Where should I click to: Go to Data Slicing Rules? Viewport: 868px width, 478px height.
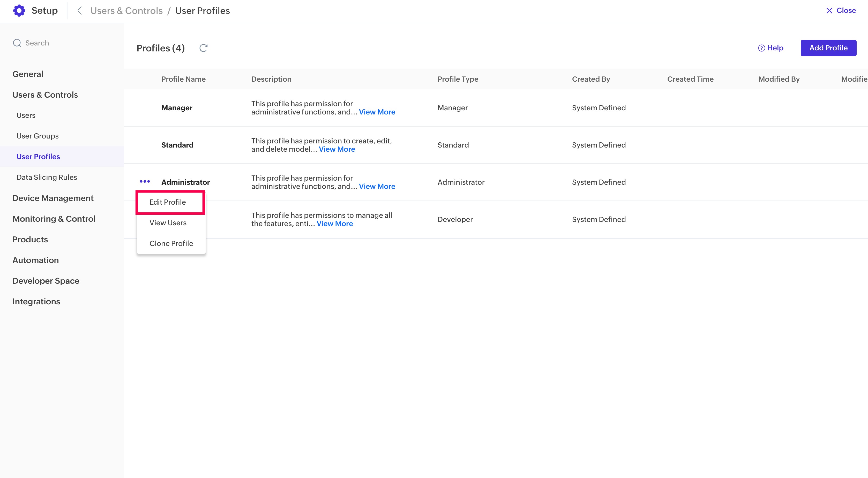tap(47, 178)
